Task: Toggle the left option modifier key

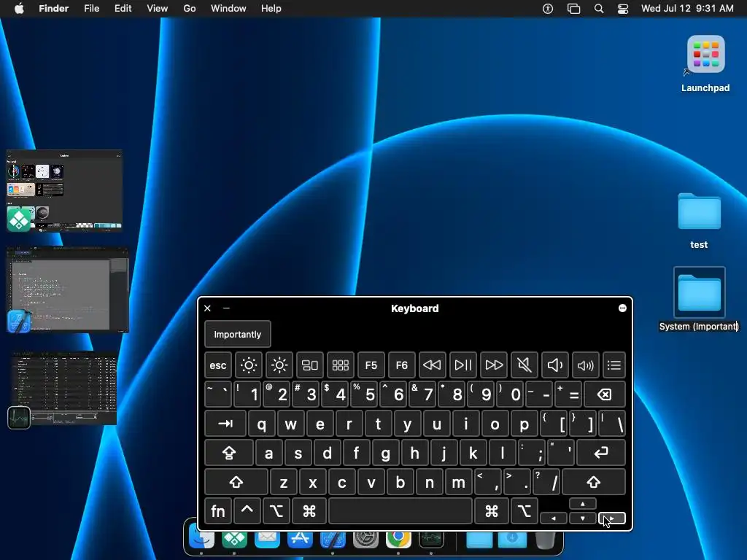Action: point(276,511)
